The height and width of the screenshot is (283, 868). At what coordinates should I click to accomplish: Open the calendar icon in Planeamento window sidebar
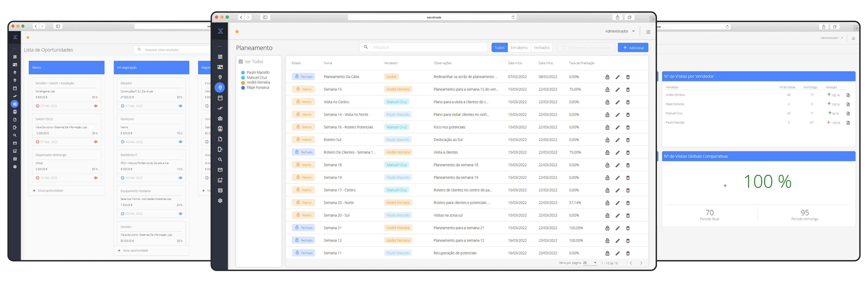tap(220, 98)
